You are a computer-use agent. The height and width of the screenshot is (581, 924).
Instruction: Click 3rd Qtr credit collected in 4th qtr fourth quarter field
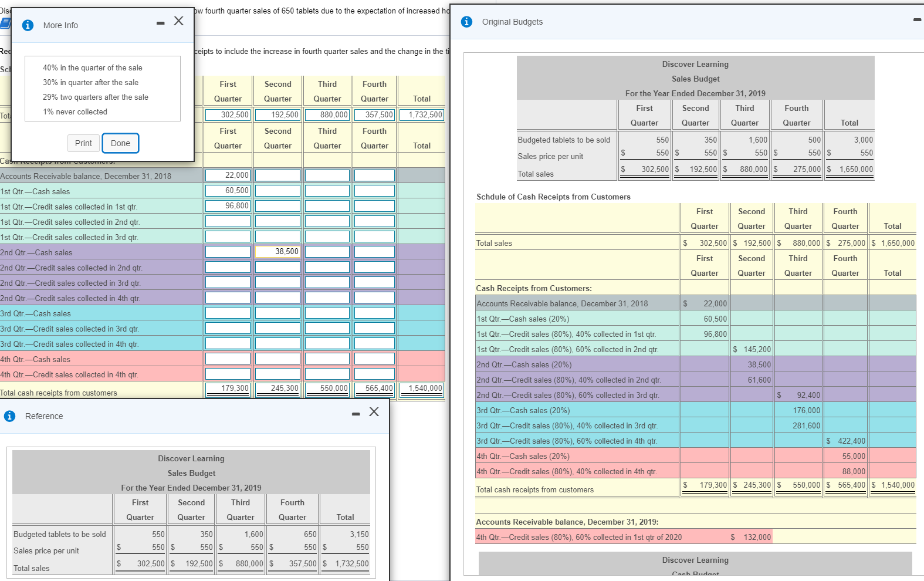click(374, 343)
